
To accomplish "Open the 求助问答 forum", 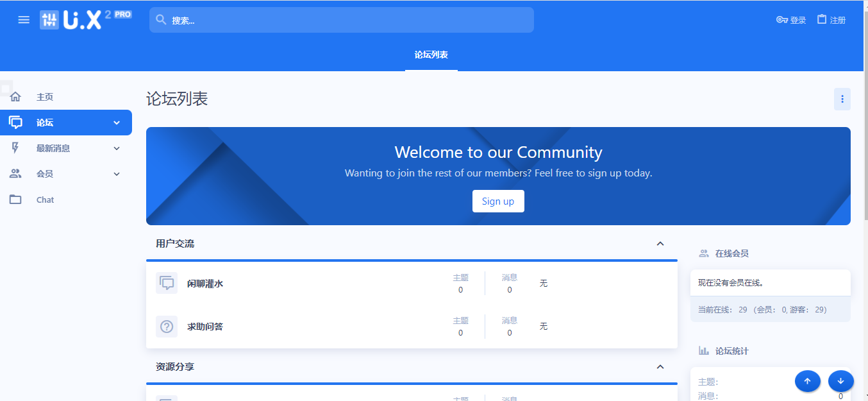I will pyautogui.click(x=205, y=327).
